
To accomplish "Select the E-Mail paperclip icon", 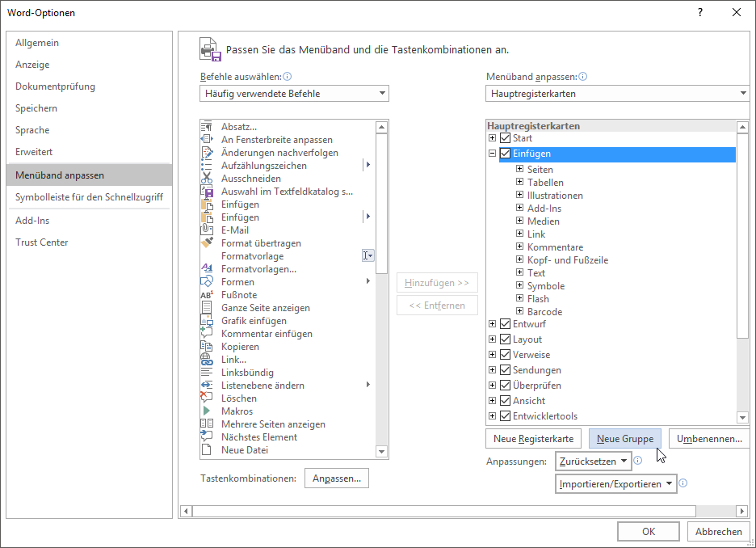I will [206, 230].
